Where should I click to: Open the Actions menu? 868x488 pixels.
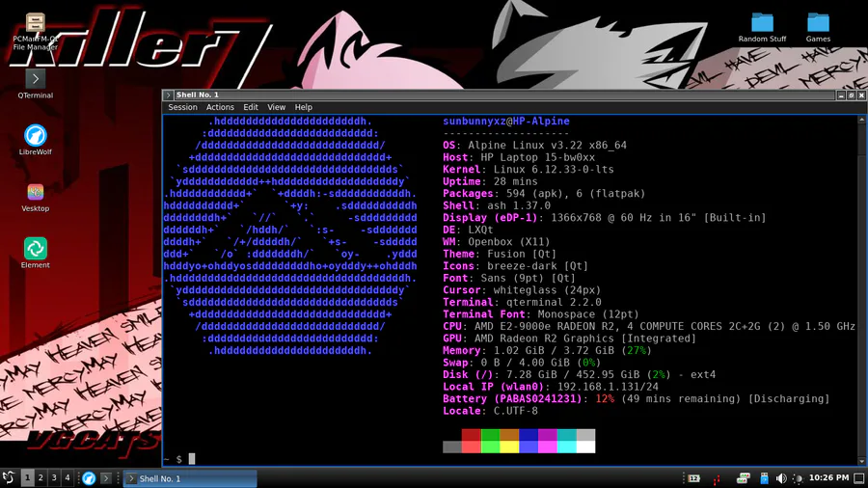click(220, 107)
